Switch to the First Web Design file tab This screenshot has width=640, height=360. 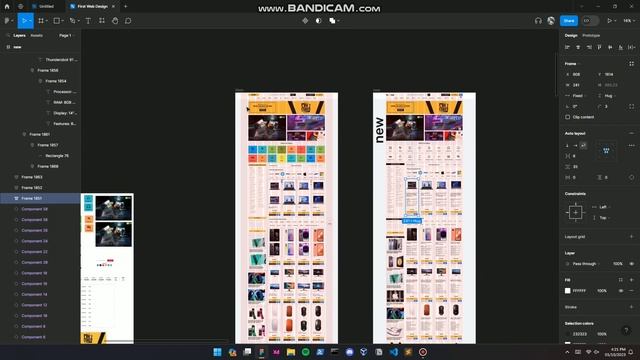92,6
